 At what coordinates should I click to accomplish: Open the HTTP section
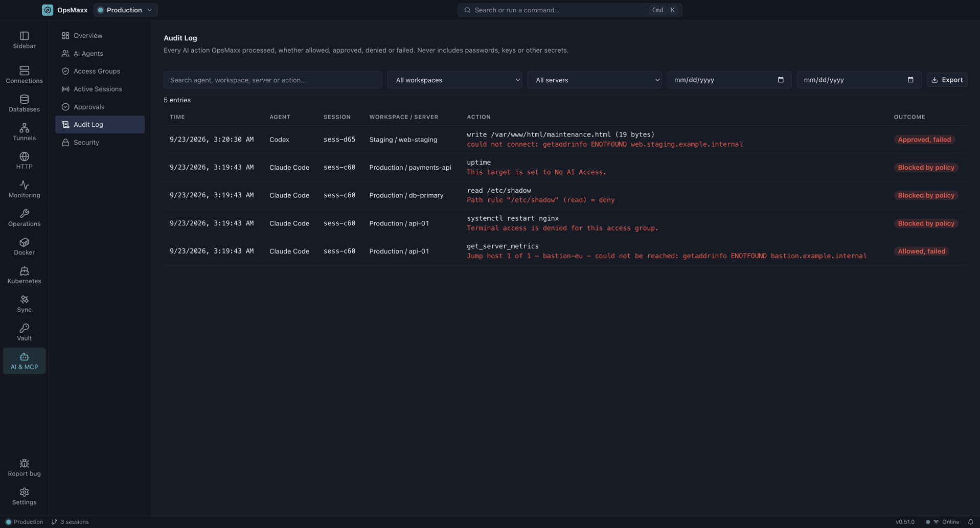(24, 160)
